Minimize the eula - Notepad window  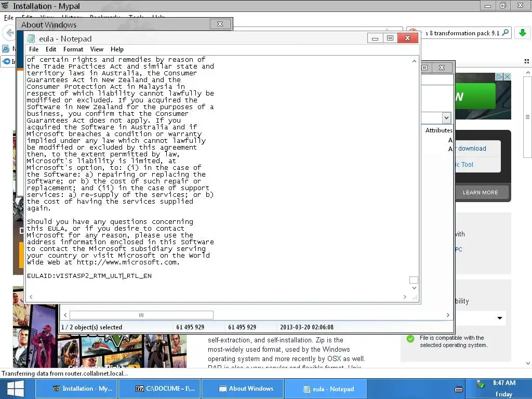point(375,38)
